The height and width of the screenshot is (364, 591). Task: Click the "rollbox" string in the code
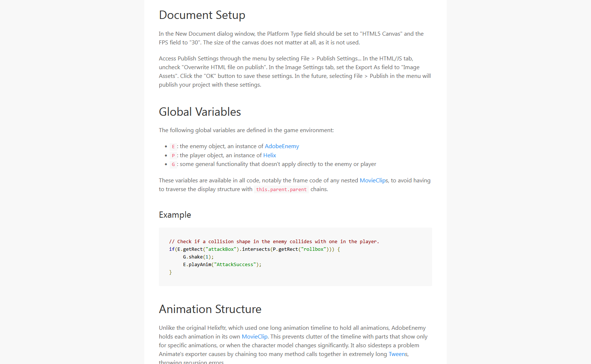(x=313, y=249)
